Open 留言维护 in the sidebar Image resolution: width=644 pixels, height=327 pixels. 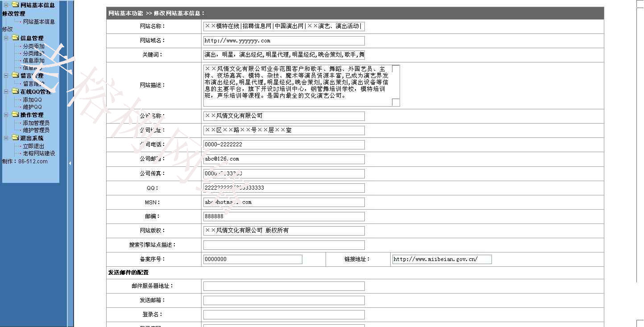[33, 83]
